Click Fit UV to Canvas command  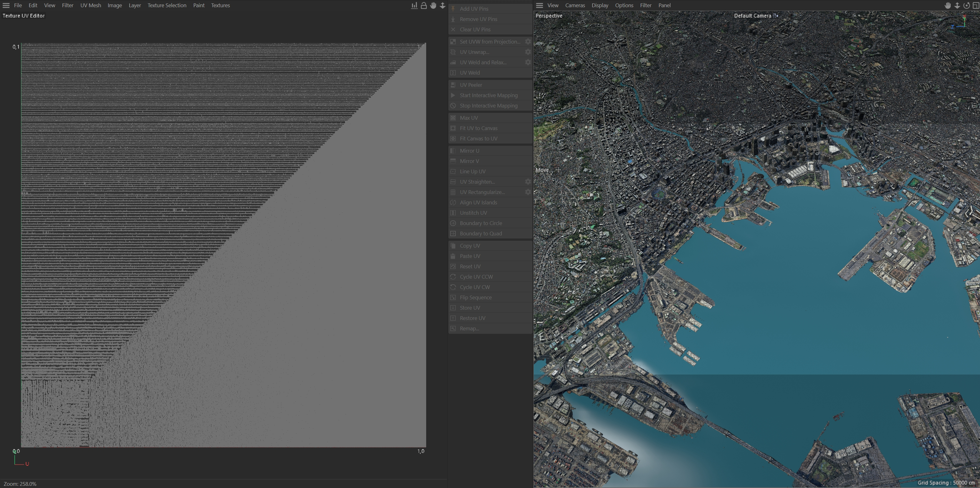point(490,128)
